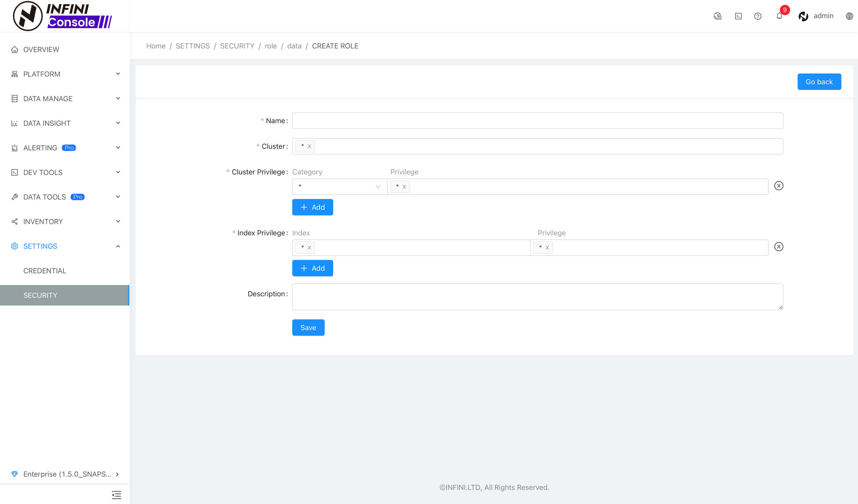
Task: Open the SETTINGS menu label
Action: click(x=40, y=246)
